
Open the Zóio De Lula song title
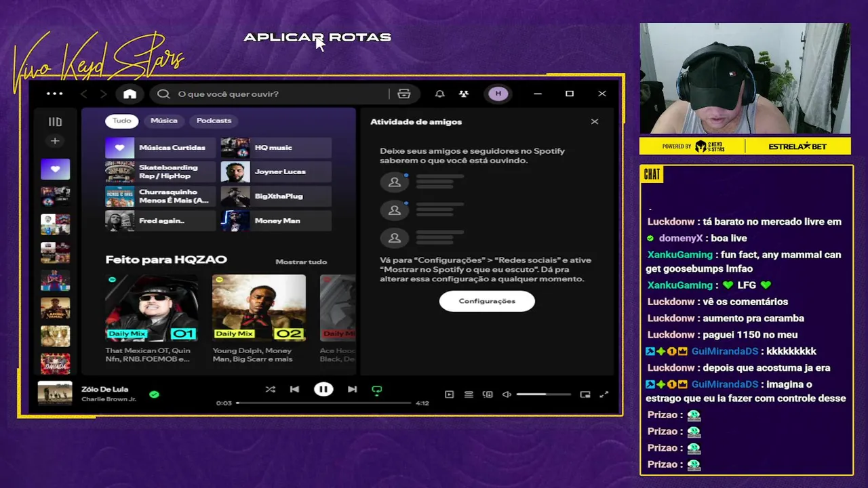tap(104, 390)
